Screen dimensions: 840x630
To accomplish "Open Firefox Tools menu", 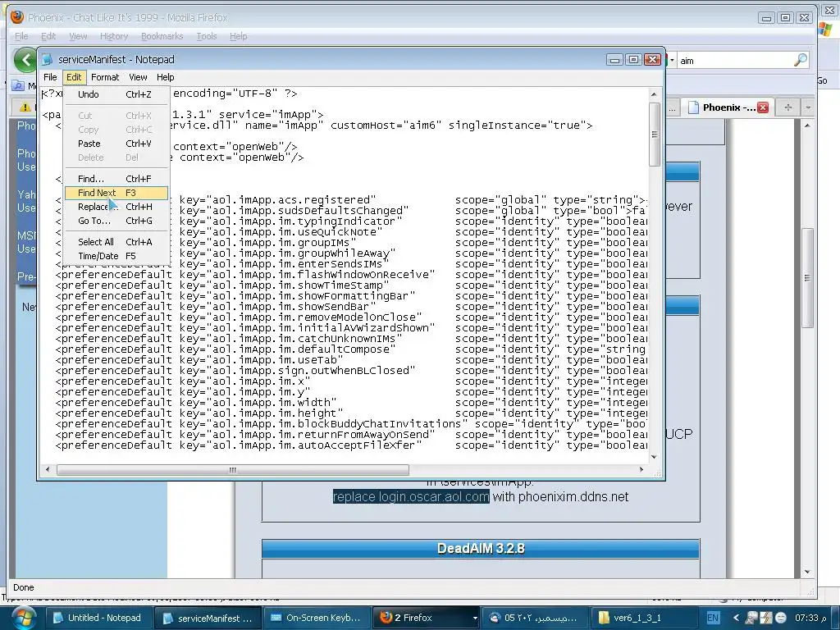I will click(x=206, y=36).
